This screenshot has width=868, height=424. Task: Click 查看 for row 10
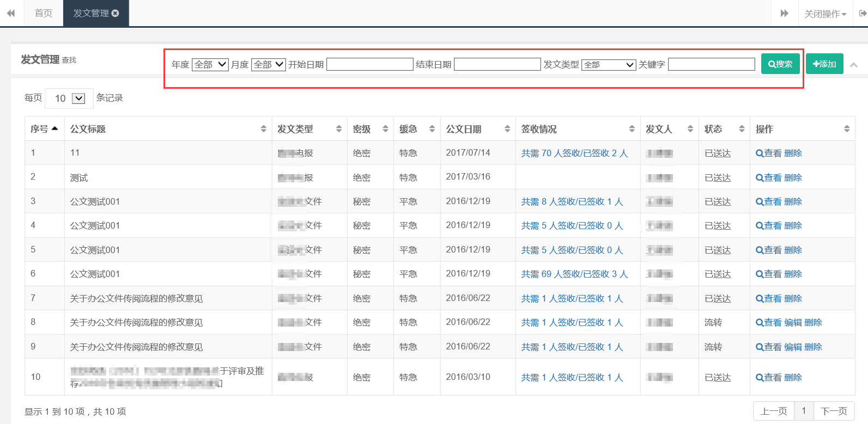point(769,377)
